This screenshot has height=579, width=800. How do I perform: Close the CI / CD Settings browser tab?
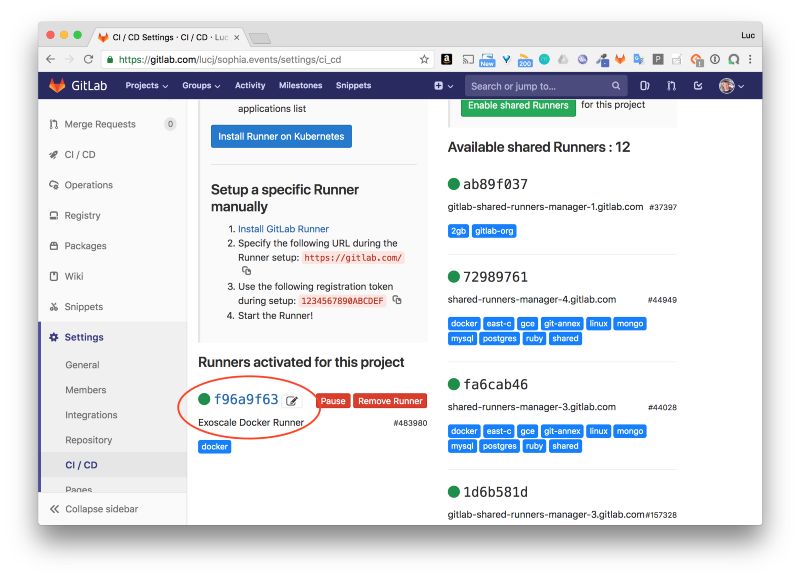point(236,37)
